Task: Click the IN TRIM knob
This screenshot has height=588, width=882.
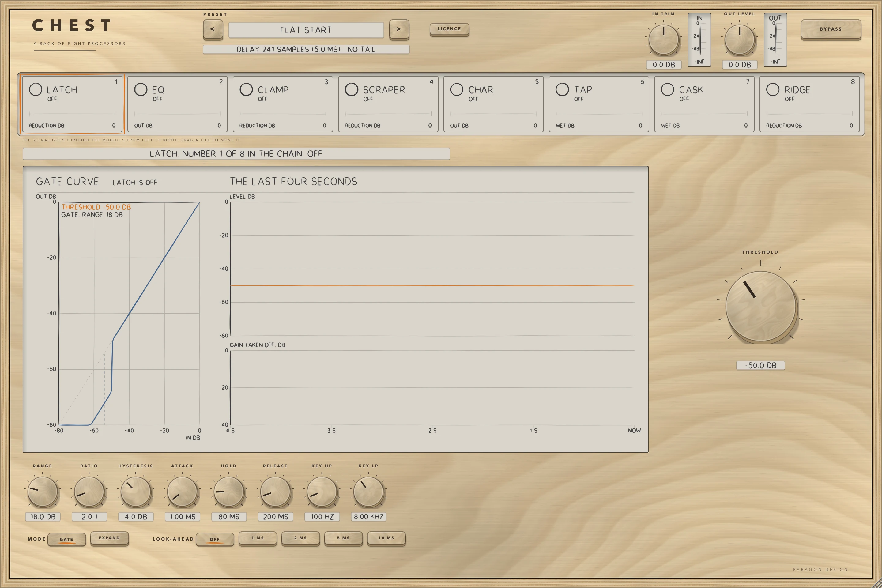Action: [x=663, y=40]
